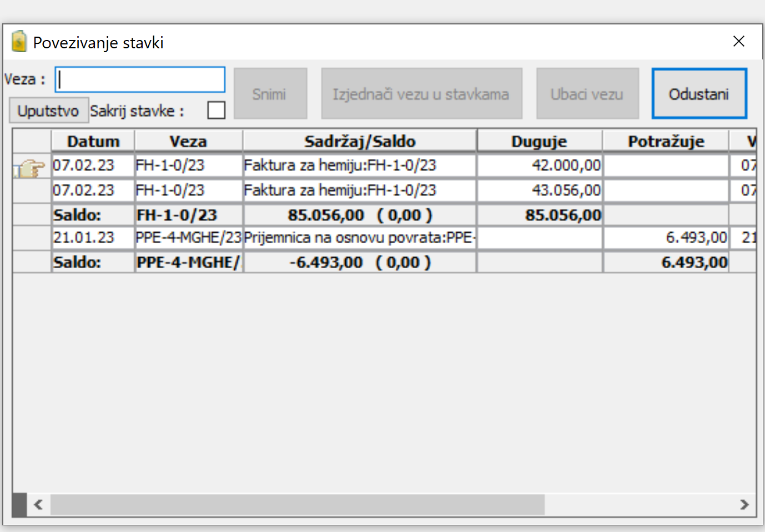Close the Povezivanje stavki dialog
This screenshot has width=765, height=532.
click(738, 42)
